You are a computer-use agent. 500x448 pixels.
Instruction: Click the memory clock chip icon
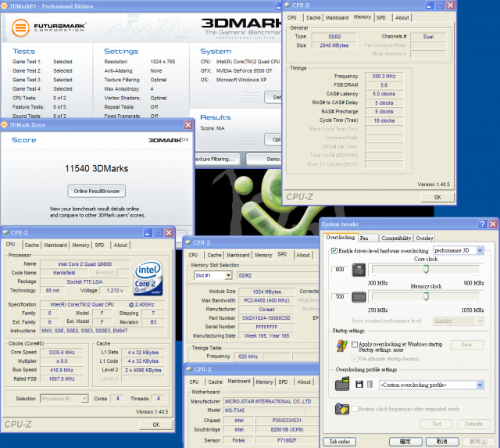click(x=359, y=297)
